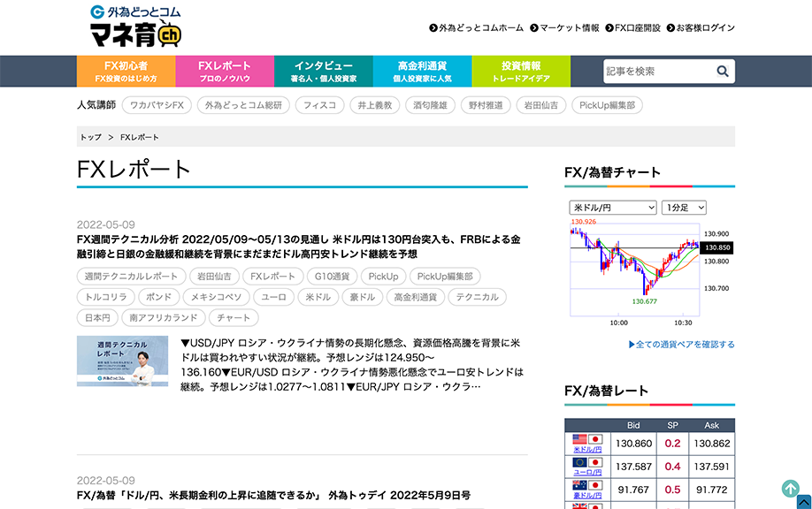
Task: Expand the 1分足 timeframe dropdown
Action: (684, 208)
